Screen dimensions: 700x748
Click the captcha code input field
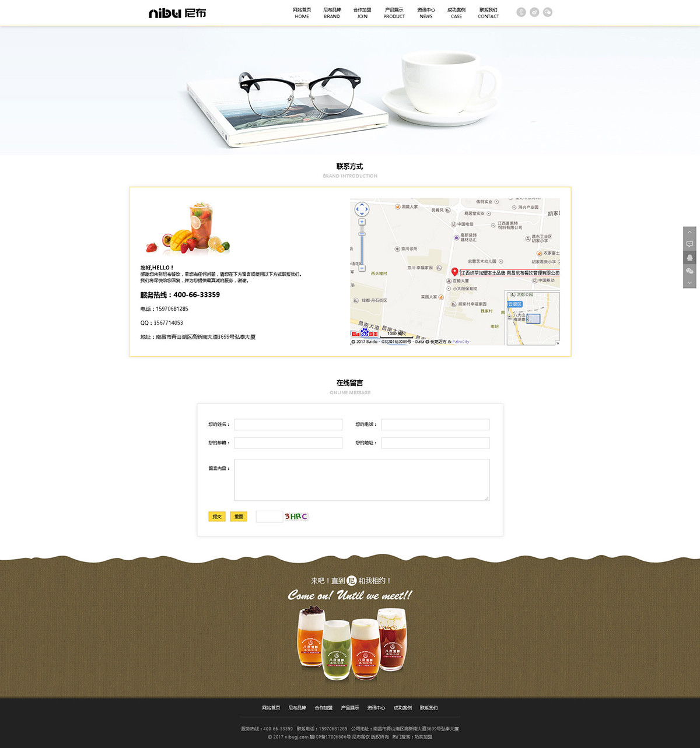(x=269, y=517)
